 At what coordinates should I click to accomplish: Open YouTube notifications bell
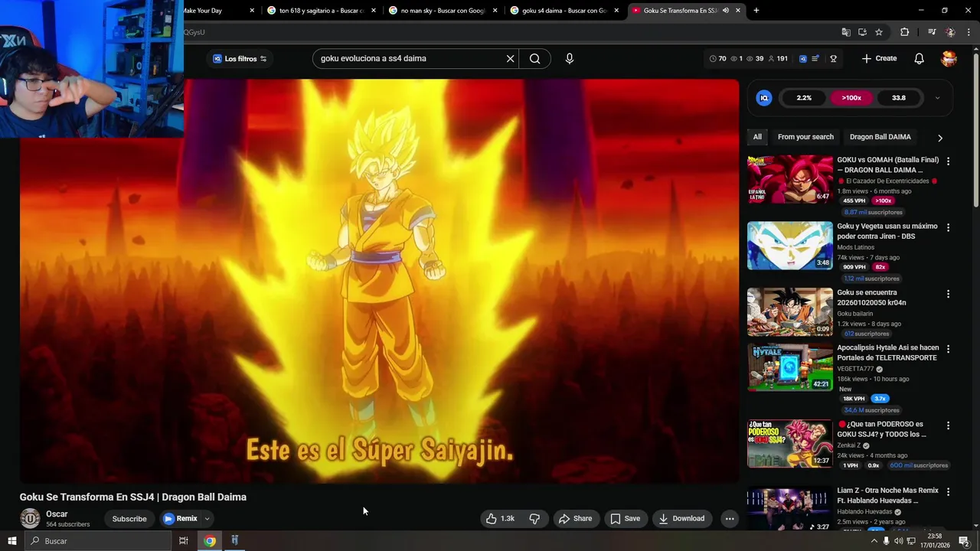pos(920,58)
